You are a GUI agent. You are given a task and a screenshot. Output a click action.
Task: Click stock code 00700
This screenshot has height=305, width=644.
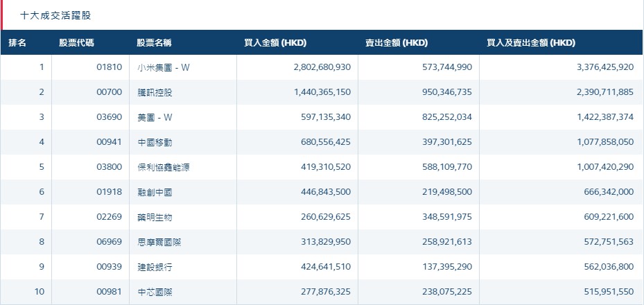[110, 92]
